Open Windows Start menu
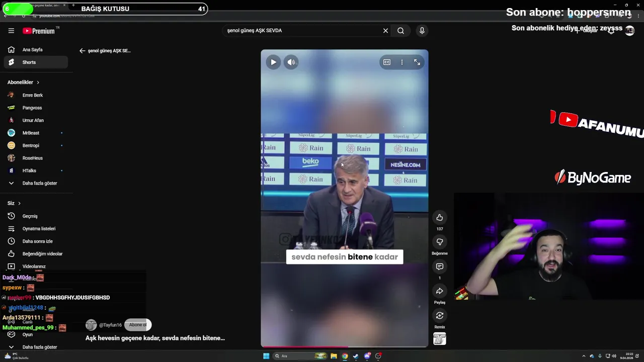 [x=266, y=356]
